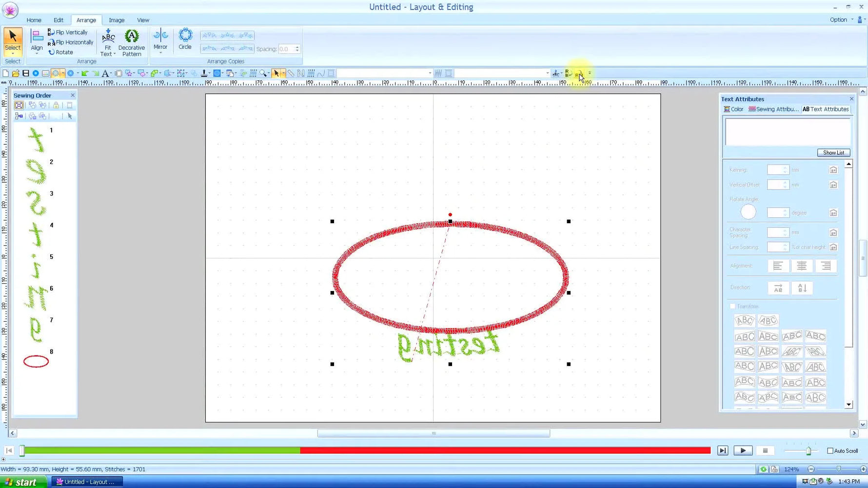Click the Kerning reset icon
The width and height of the screenshot is (868, 488).
[833, 170]
